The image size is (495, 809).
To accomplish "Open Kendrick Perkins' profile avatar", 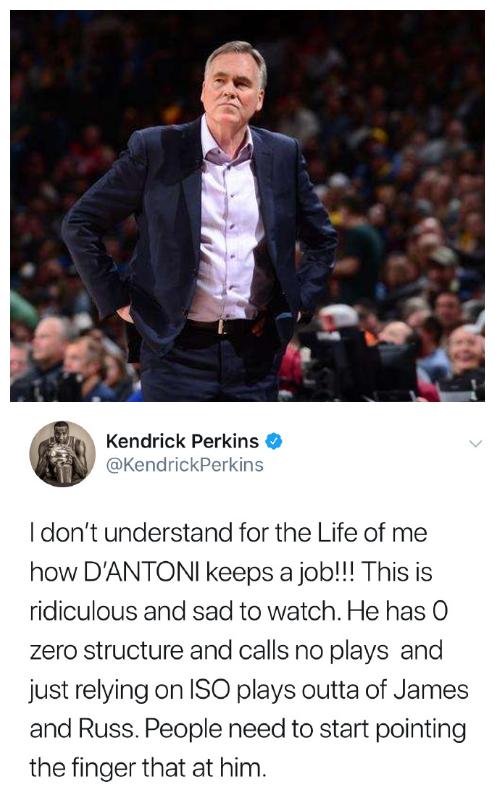I will [62, 454].
